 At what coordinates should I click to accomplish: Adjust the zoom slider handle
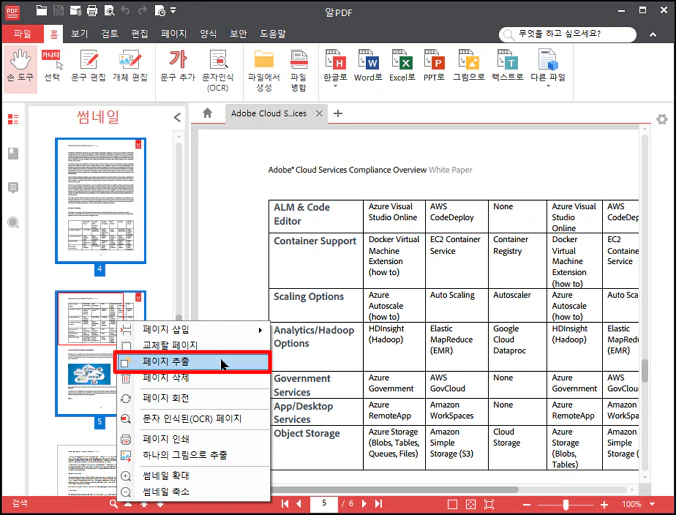pos(566,504)
